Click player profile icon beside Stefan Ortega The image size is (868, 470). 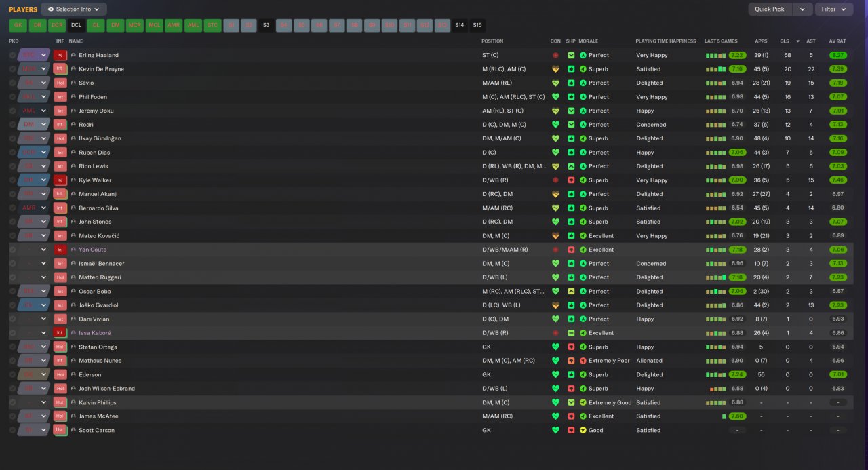click(x=73, y=347)
